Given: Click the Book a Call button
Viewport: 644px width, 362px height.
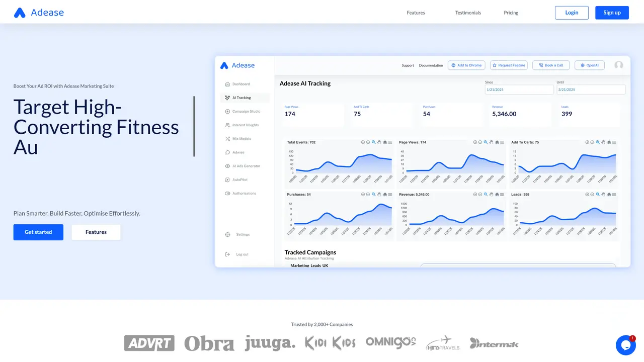Looking at the screenshot, I should point(551,65).
